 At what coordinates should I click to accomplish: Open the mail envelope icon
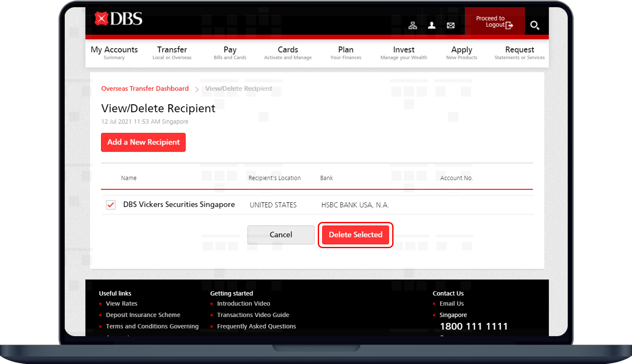click(x=451, y=25)
